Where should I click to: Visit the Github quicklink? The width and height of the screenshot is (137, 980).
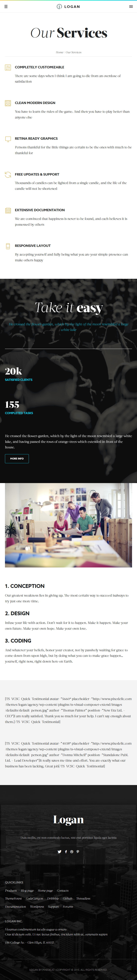pyautogui.click(x=68, y=898)
